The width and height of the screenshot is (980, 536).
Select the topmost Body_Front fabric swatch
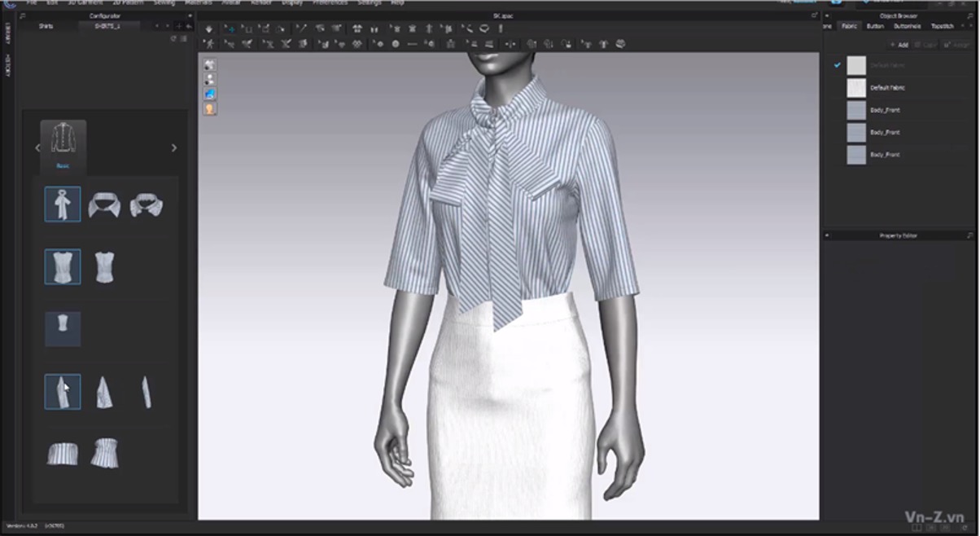tap(856, 110)
